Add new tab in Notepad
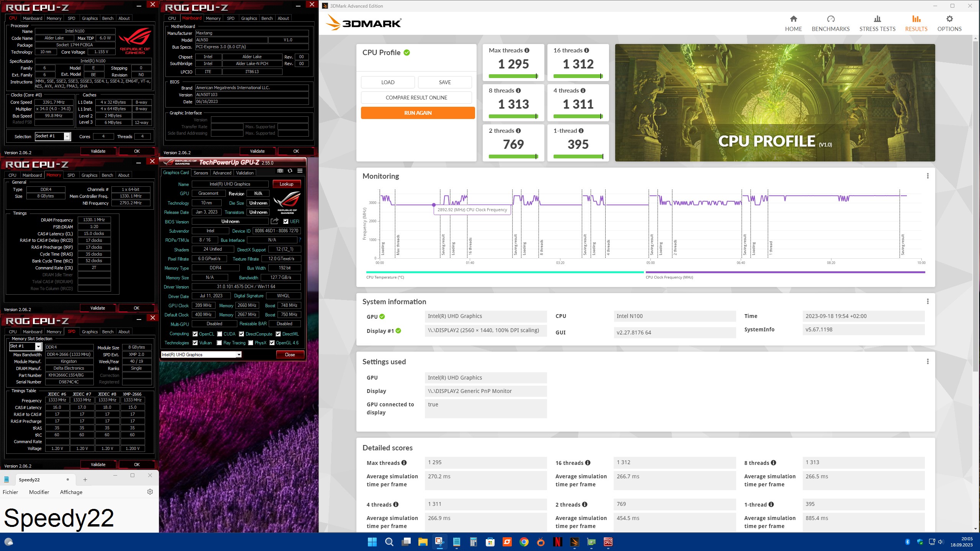 85,479
